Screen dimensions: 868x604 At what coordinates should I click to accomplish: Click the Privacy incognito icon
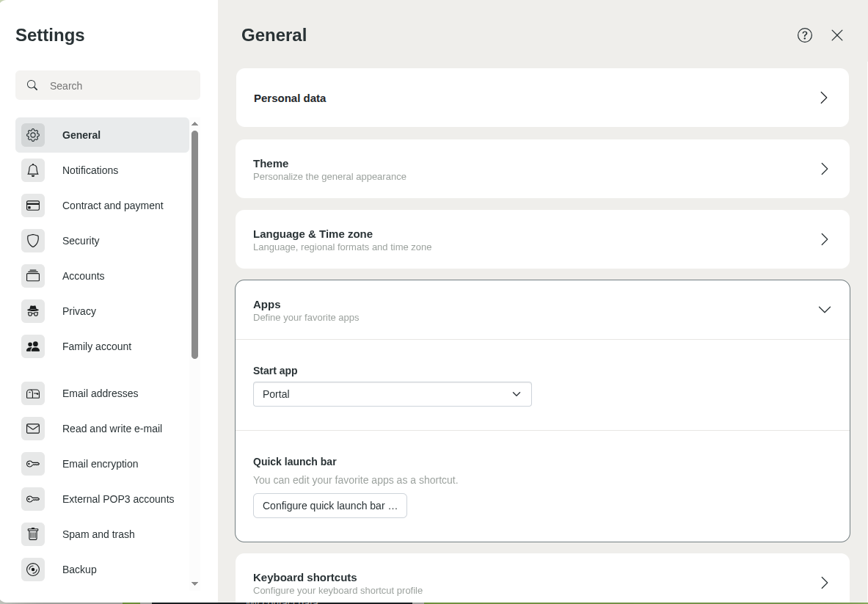point(33,311)
